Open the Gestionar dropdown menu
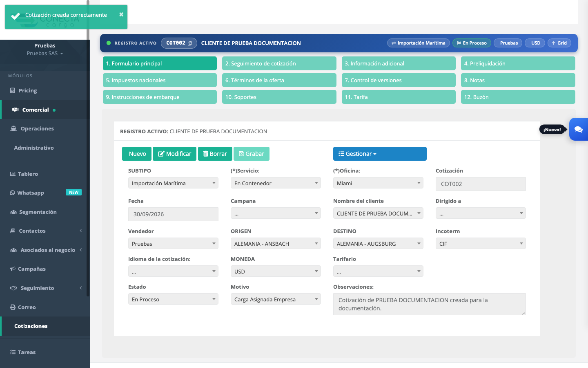This screenshot has width=588, height=368. click(x=380, y=154)
